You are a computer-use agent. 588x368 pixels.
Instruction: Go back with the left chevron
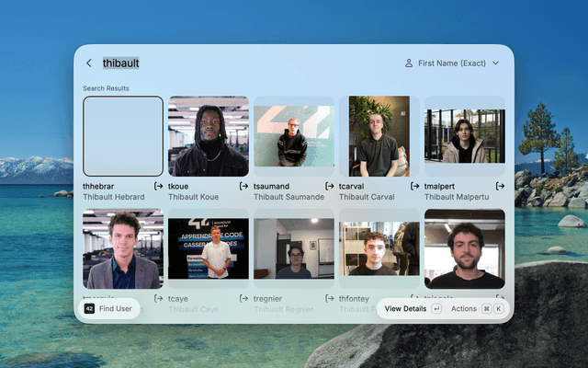pyautogui.click(x=89, y=63)
